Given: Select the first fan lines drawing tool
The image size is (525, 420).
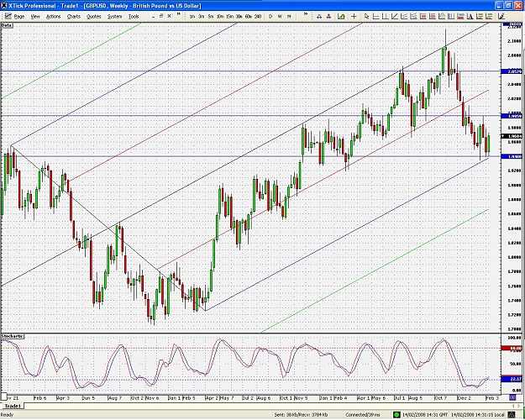Looking at the screenshot, I should click(404, 16).
